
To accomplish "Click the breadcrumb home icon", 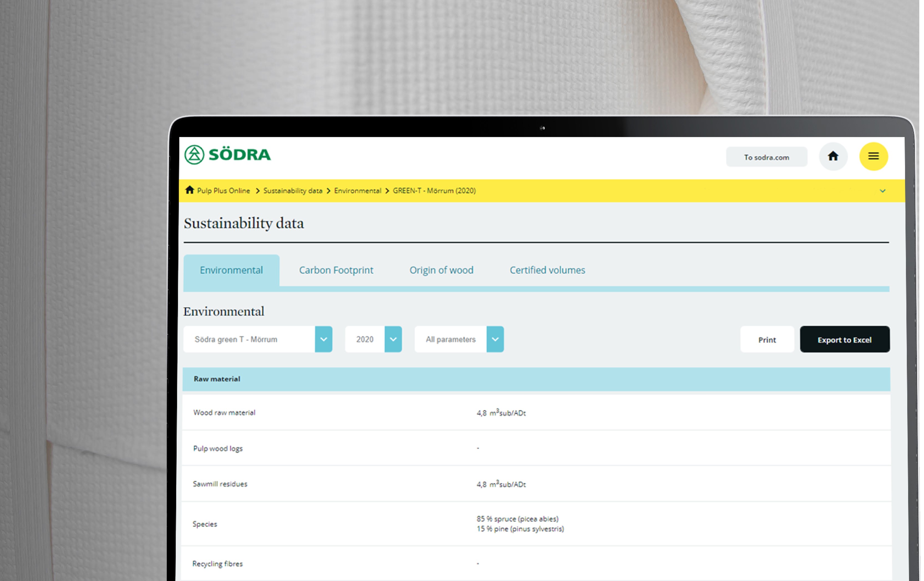I will [190, 190].
